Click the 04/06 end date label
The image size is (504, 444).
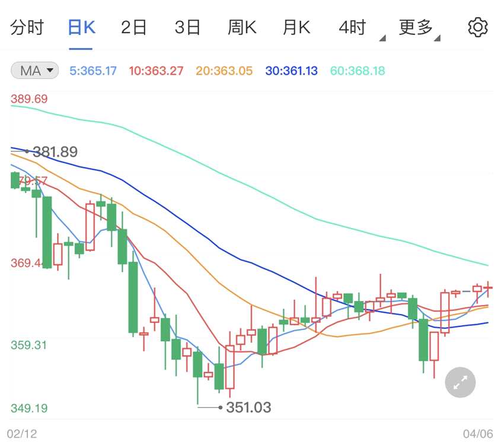478,434
